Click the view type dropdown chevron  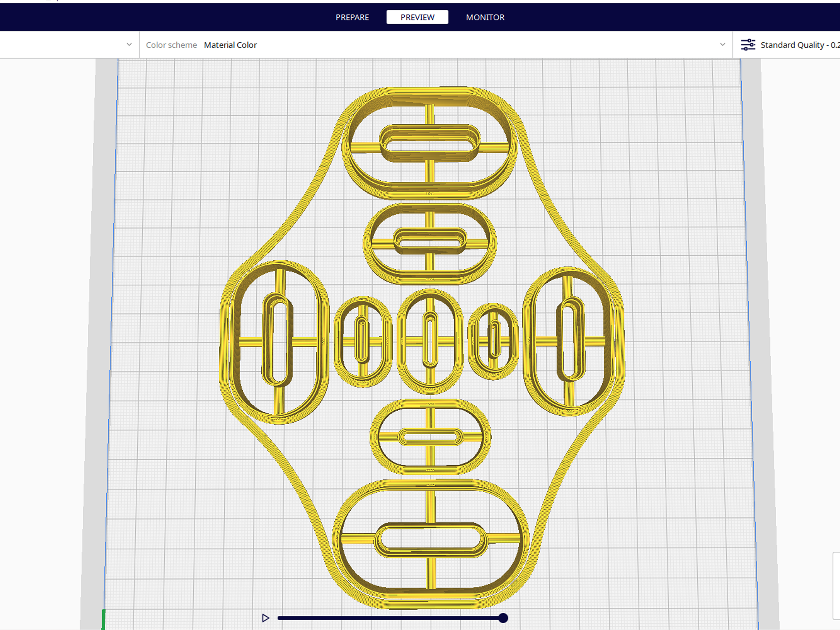(129, 45)
